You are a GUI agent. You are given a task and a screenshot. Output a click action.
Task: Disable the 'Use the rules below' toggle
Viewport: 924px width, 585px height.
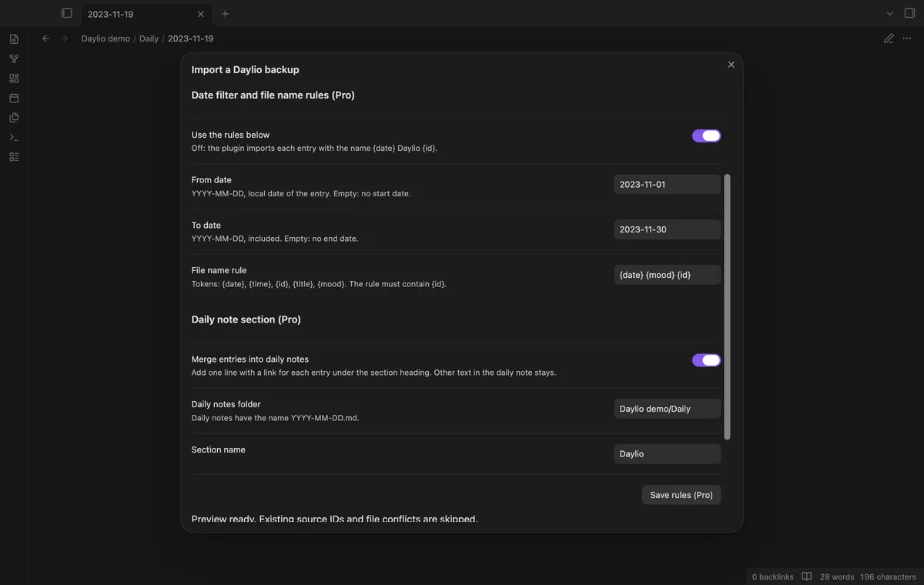[706, 135]
